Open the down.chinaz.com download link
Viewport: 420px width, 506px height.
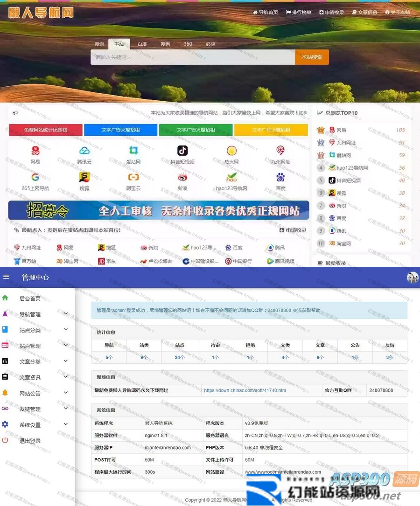[x=245, y=390]
